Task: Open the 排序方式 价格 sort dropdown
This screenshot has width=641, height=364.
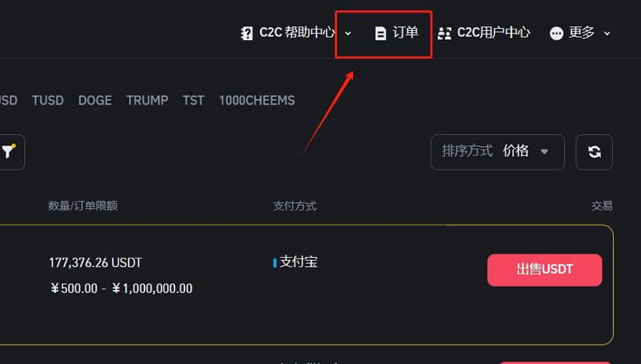Action: 498,152
